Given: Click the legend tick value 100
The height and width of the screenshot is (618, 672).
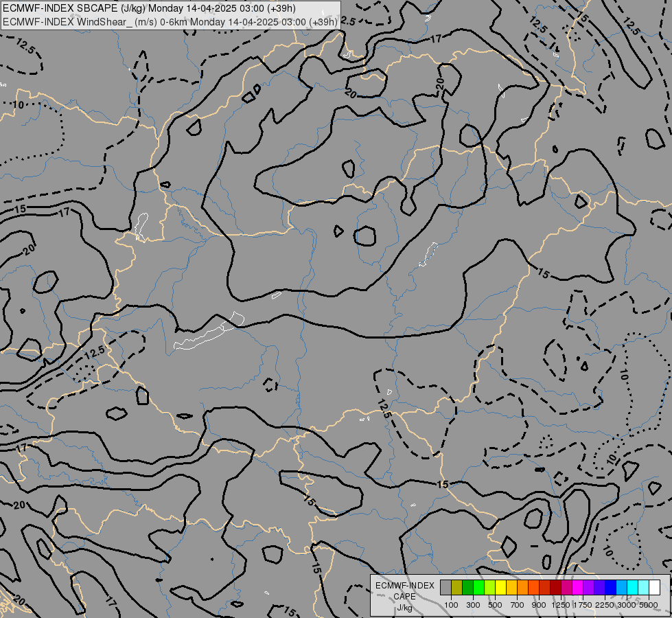Looking at the screenshot, I should (x=451, y=605).
